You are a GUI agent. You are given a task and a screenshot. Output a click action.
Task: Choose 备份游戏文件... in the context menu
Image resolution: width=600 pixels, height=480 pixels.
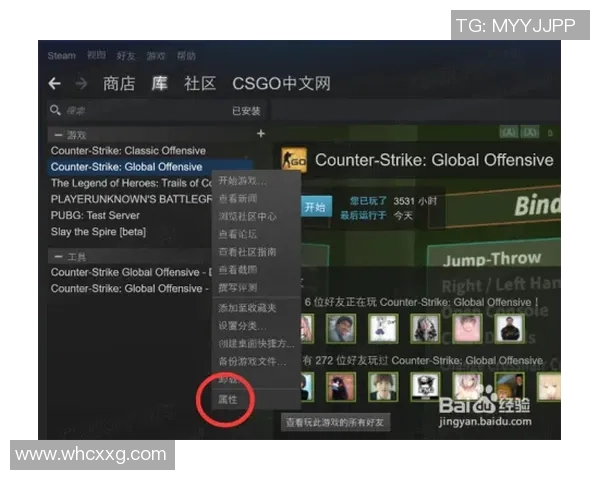(x=252, y=361)
